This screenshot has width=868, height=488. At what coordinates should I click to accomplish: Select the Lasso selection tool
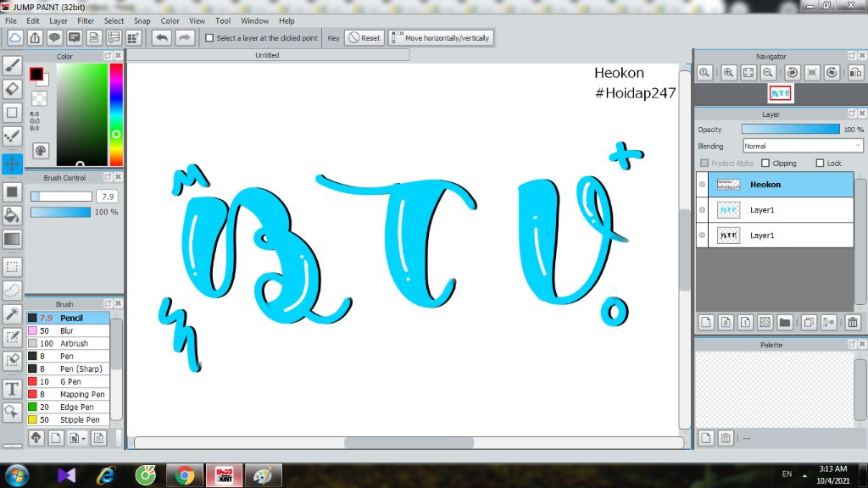(12, 290)
